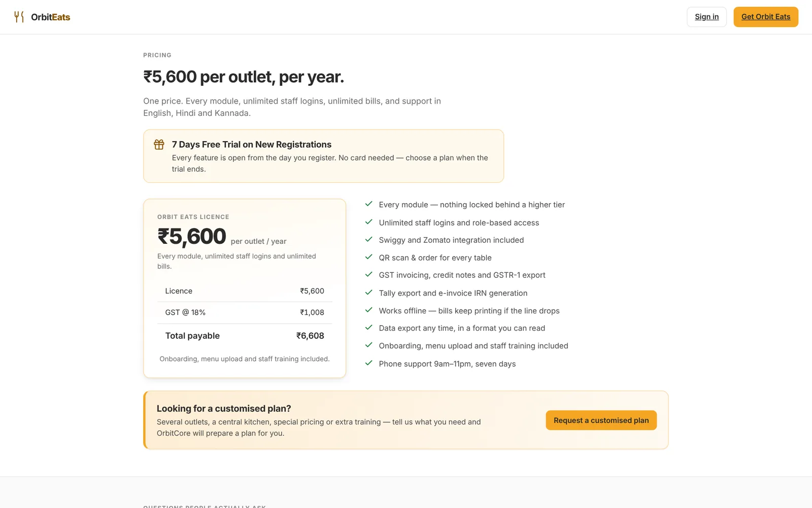
Task: Go home via OrbitEats brand name
Action: pyautogui.click(x=51, y=17)
